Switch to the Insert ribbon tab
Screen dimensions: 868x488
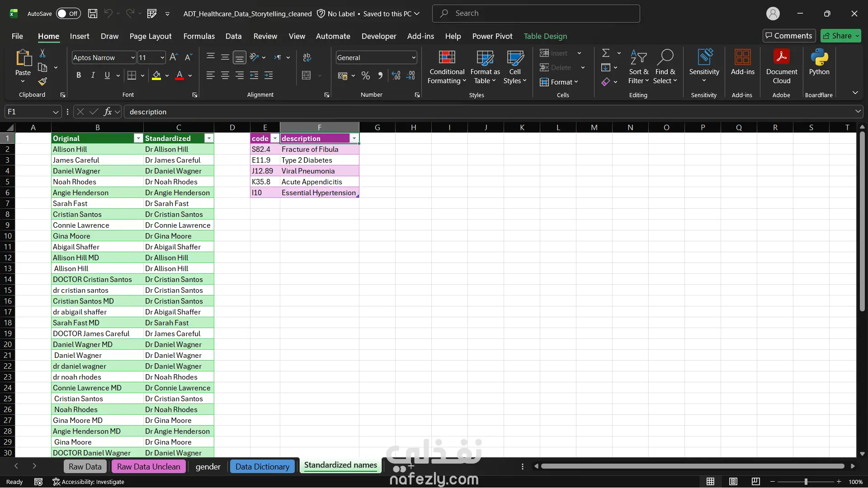pos(80,36)
